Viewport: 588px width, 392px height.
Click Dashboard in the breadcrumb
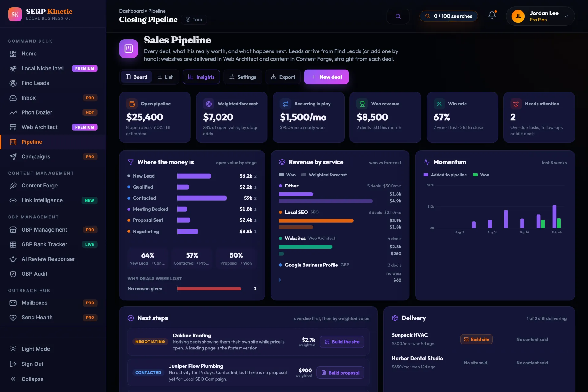click(x=131, y=11)
